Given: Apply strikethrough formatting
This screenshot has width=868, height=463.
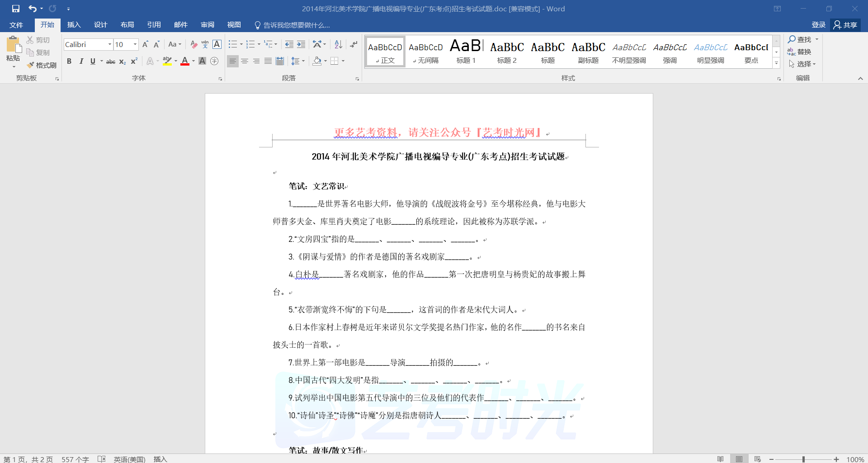Looking at the screenshot, I should [x=110, y=61].
